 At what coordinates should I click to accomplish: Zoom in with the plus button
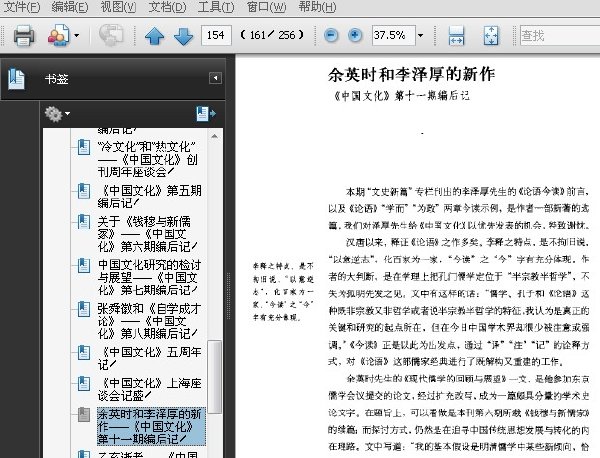tap(355, 36)
